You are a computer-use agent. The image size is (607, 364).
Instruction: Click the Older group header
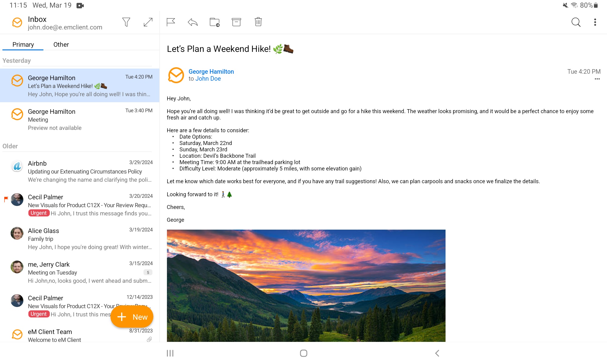pyautogui.click(x=10, y=146)
